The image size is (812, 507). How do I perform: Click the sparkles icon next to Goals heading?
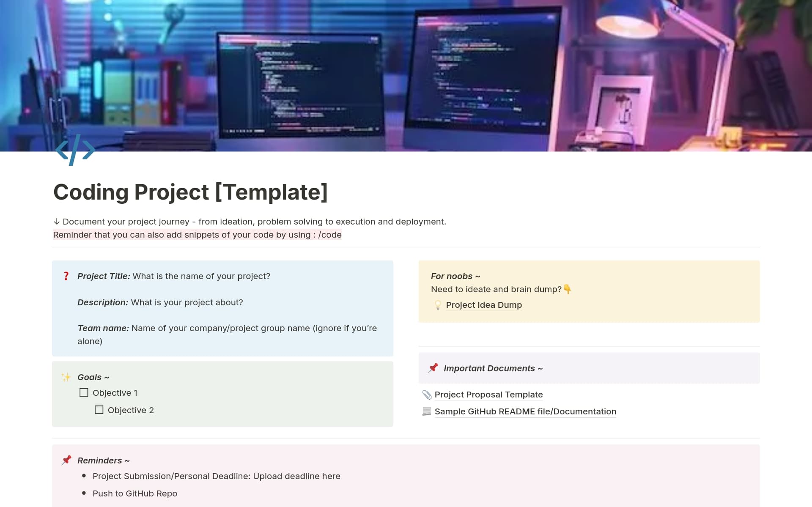click(x=66, y=377)
